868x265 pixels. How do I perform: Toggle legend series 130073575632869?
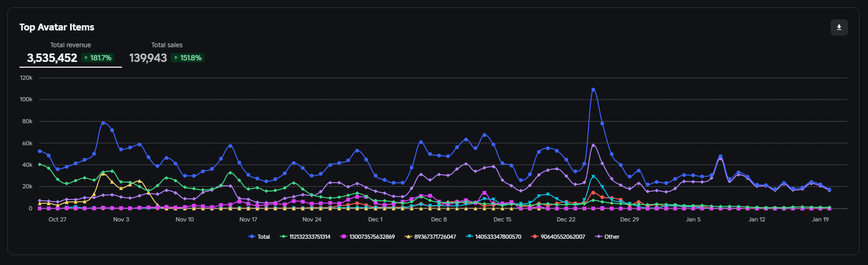[x=367, y=237]
